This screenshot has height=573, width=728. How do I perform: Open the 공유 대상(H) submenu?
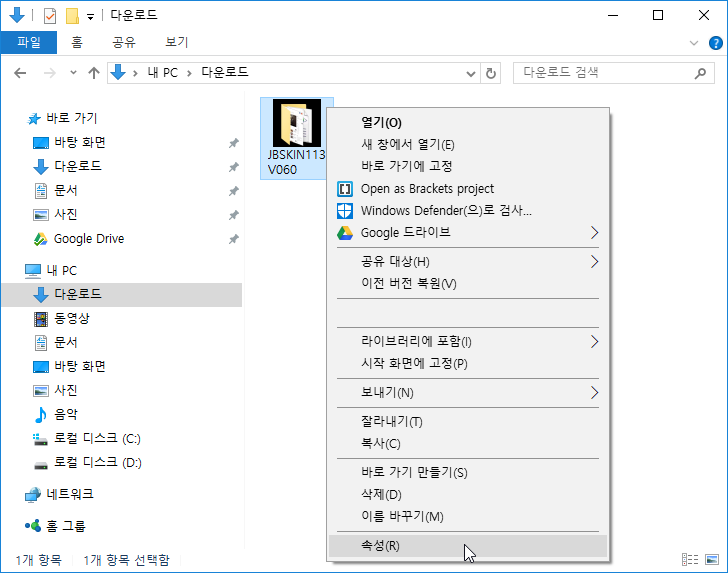tap(468, 262)
